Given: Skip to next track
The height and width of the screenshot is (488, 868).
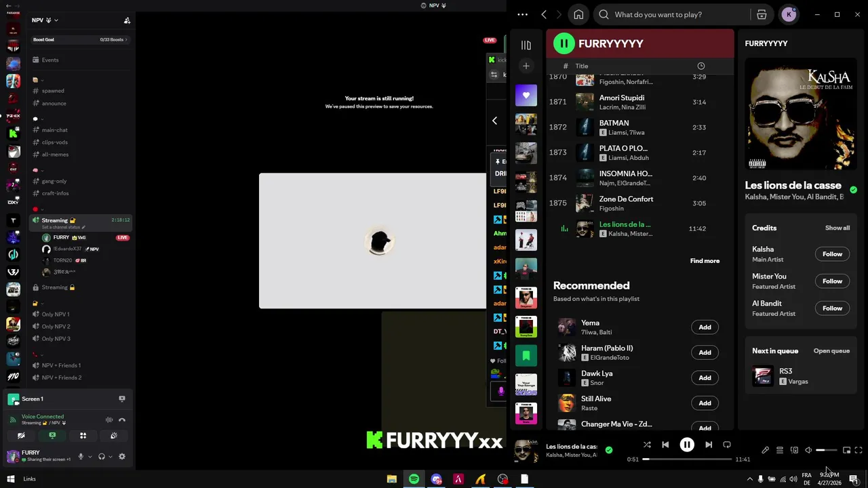Looking at the screenshot, I should pos(709,445).
